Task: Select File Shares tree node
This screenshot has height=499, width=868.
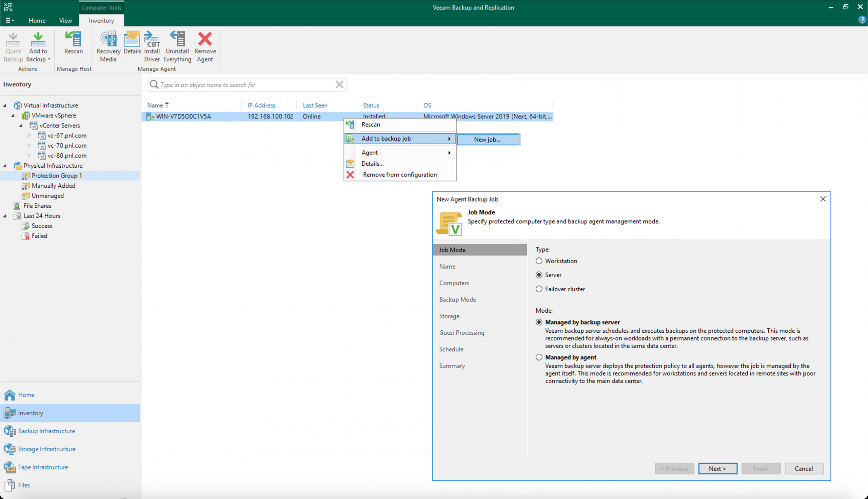Action: point(37,206)
